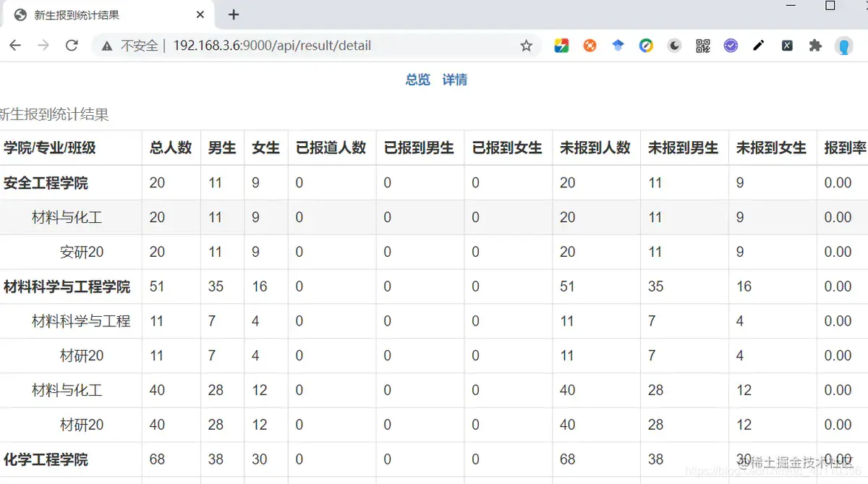Viewport: 868px width, 484px height.
Task: Toggle the dark mode moon extension
Action: tap(674, 45)
